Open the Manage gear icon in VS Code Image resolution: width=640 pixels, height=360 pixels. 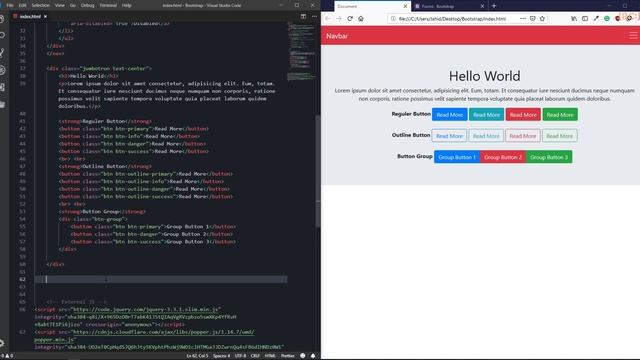(x=2, y=343)
